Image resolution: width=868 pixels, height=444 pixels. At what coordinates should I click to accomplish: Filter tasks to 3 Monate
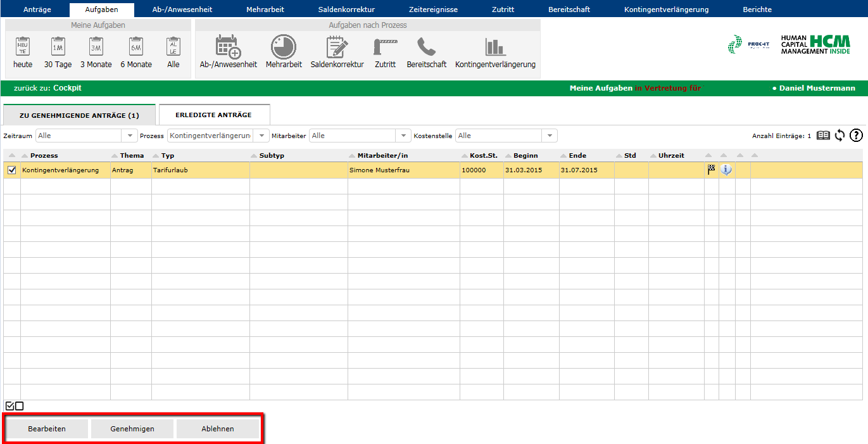click(96, 53)
